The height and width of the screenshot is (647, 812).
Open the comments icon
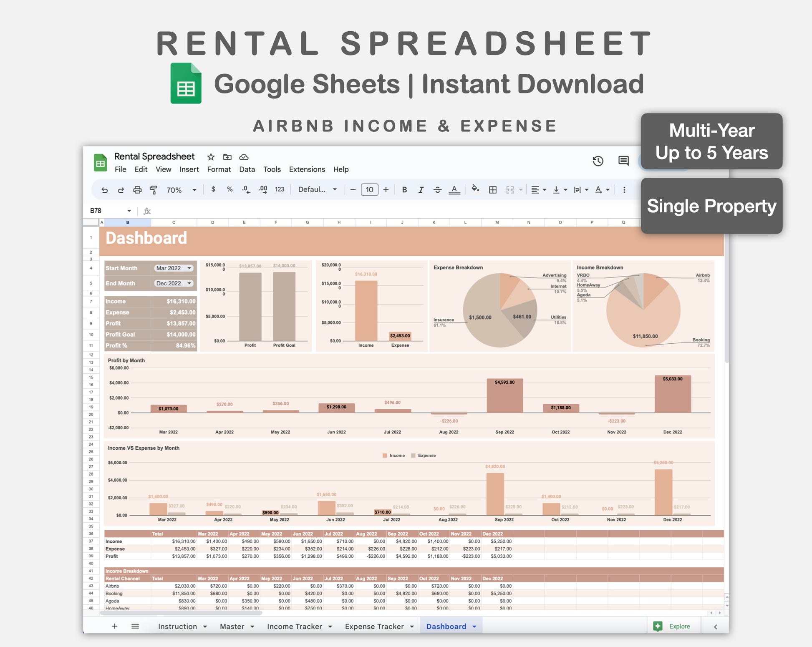623,161
